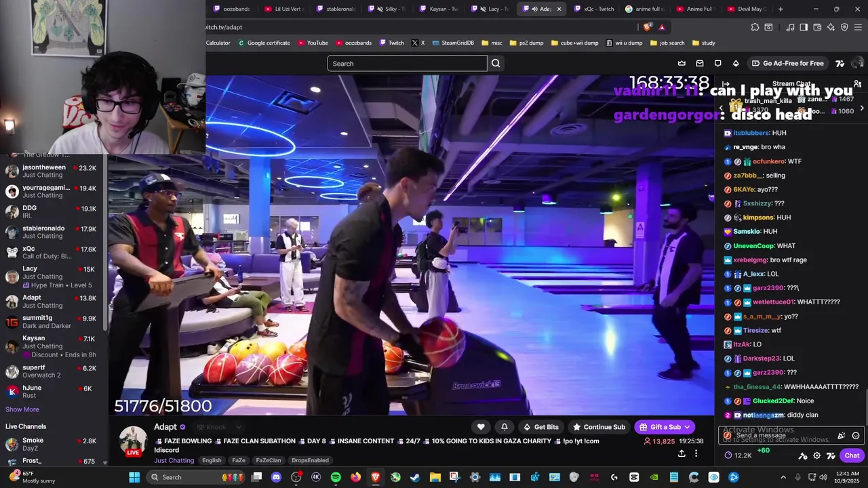Open the user profile avatar menu
This screenshot has width=868, height=488.
coord(857,63)
